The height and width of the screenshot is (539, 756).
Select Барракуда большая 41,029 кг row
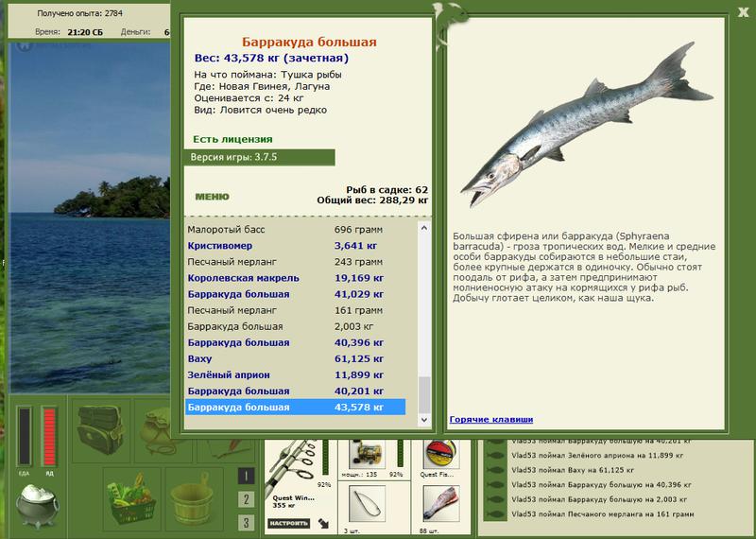[x=296, y=294]
